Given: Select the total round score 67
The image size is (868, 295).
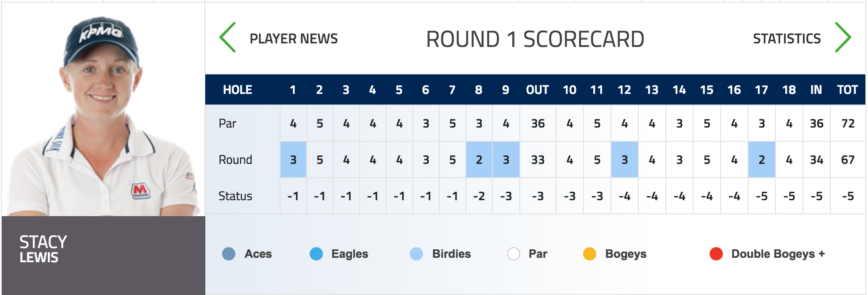Looking at the screenshot, I should coord(848,160).
